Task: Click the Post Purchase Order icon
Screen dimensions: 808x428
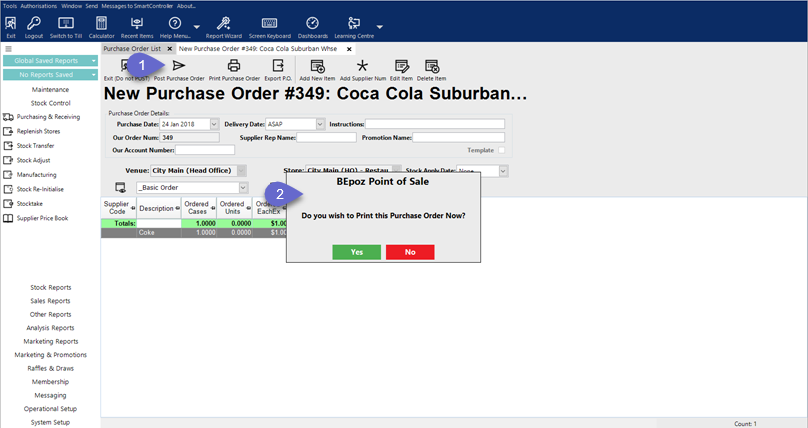Action: [179, 67]
